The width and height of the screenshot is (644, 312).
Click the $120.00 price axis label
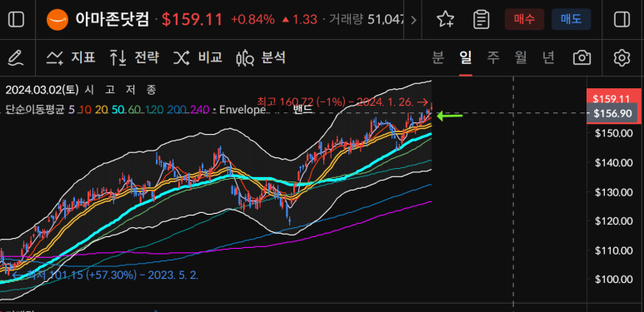pyautogui.click(x=615, y=221)
